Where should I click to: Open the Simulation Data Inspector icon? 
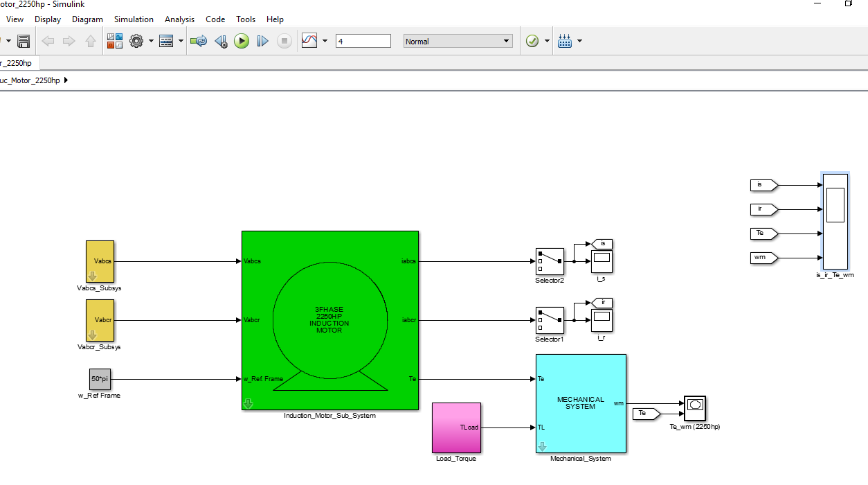click(309, 42)
